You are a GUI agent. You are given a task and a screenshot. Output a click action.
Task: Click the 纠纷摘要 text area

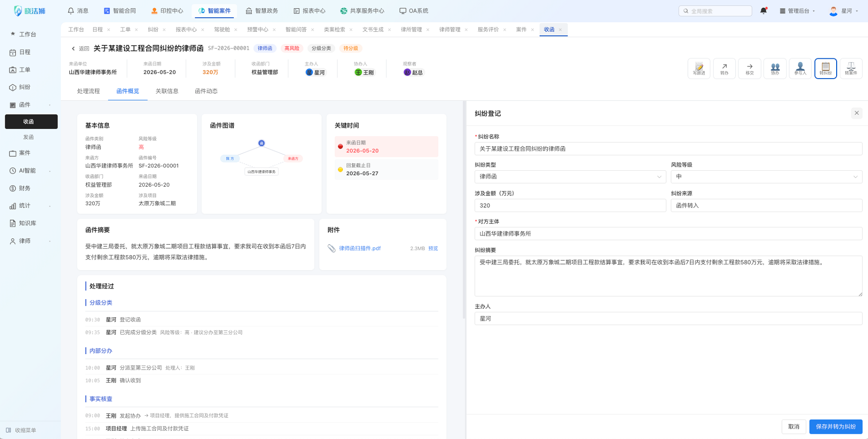click(x=668, y=276)
